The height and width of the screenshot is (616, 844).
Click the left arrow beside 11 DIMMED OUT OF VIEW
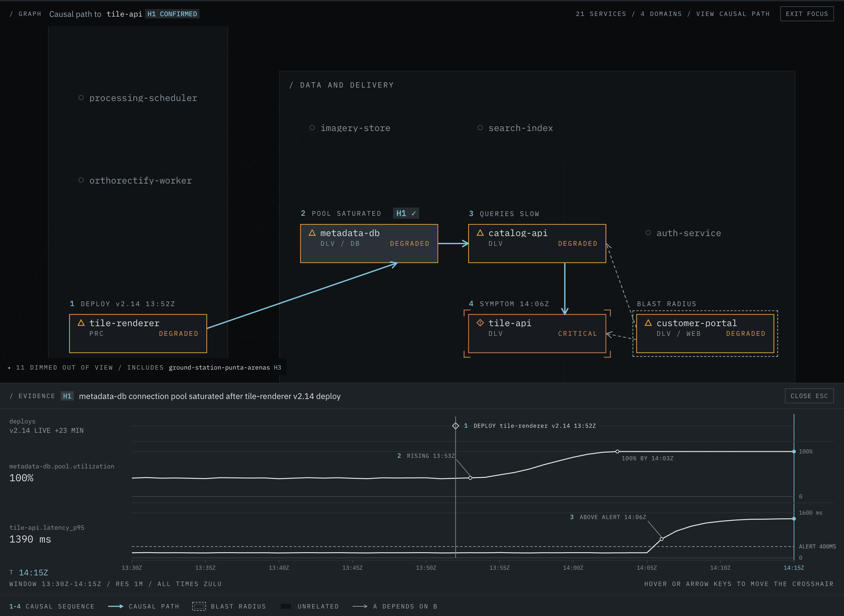[9, 368]
